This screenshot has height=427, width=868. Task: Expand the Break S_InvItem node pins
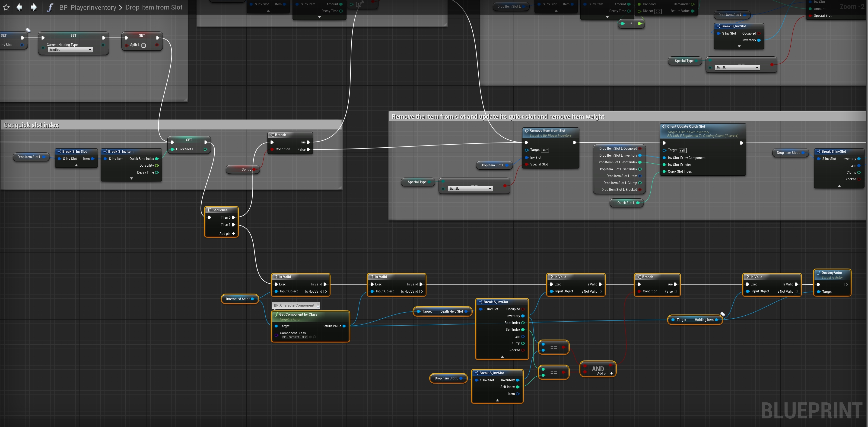[131, 178]
